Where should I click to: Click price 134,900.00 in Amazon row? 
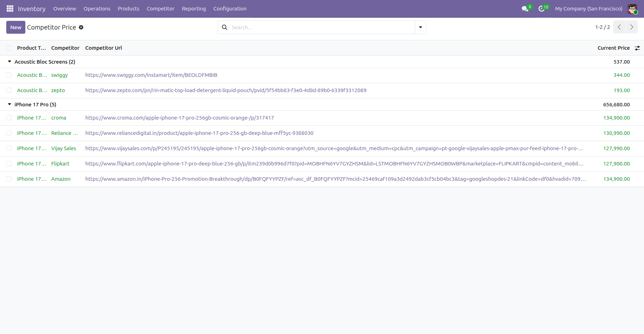pyautogui.click(x=617, y=179)
